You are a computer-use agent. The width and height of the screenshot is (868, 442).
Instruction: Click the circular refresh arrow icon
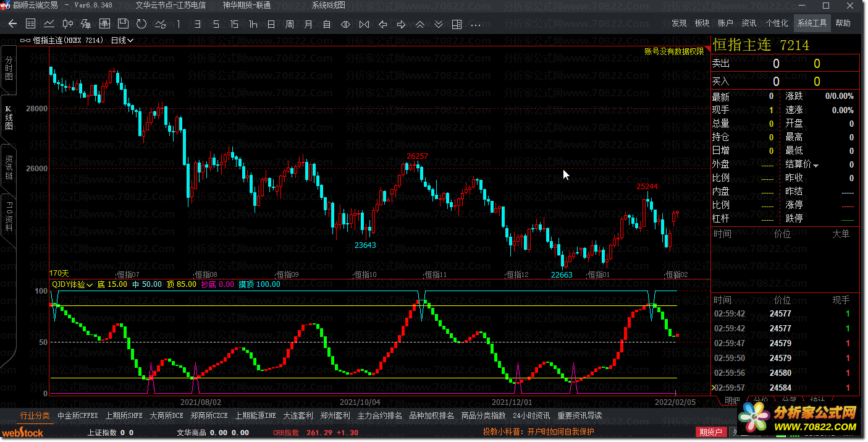pyautogui.click(x=141, y=24)
